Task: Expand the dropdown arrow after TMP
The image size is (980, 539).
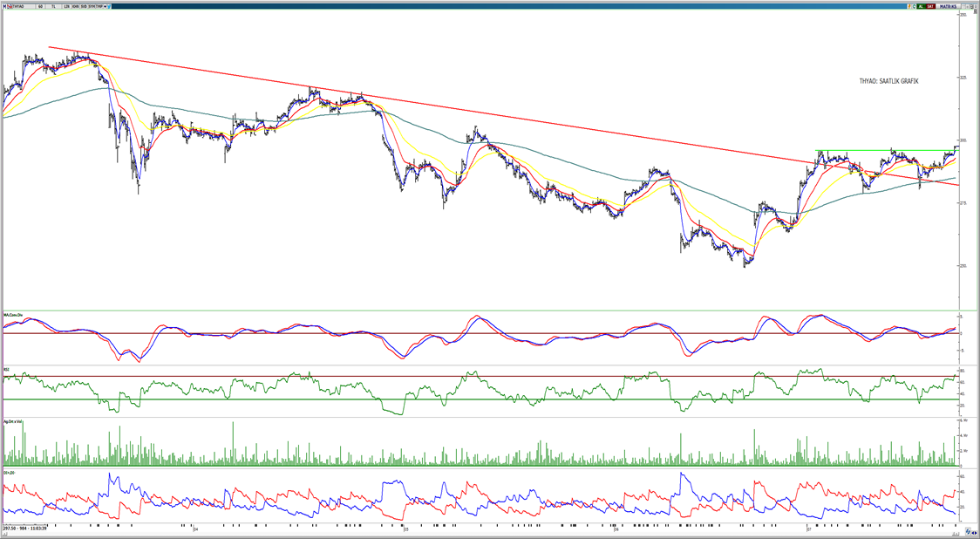Action: point(105,6)
